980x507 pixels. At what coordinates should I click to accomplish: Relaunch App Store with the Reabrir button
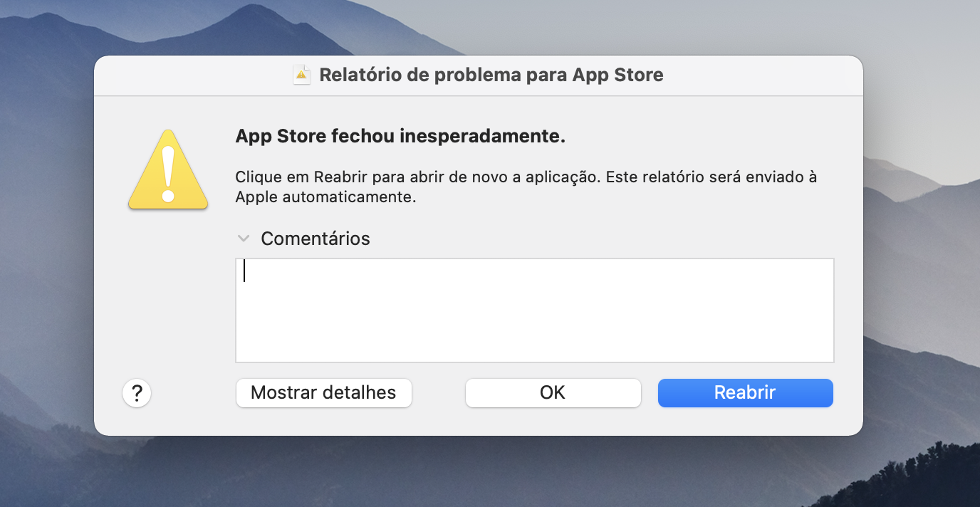coord(746,392)
